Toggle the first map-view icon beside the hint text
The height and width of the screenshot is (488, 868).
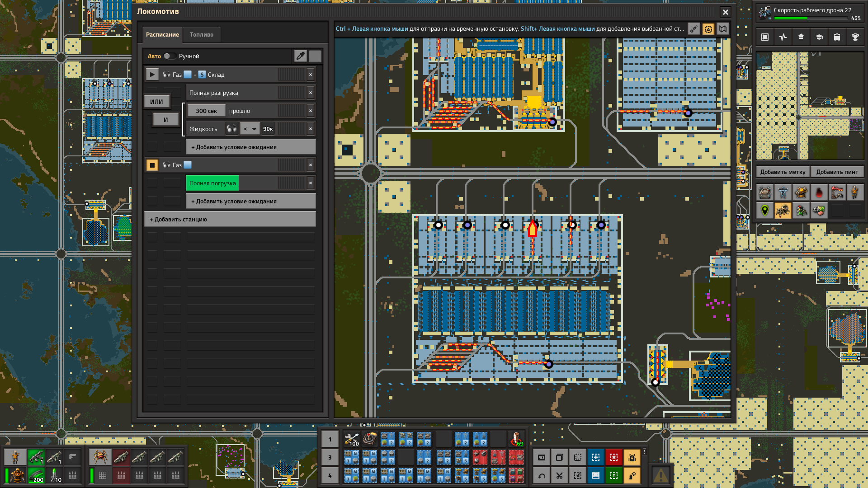[694, 29]
